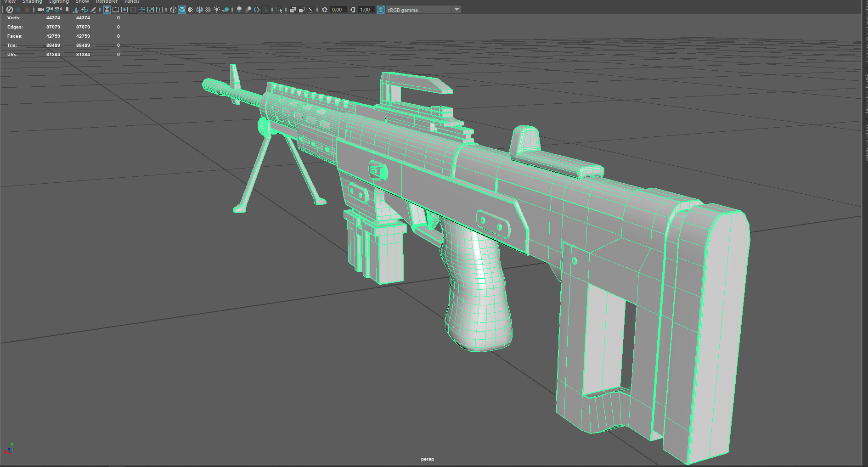Select the Smooth Shade All cube icon
This screenshot has height=467, width=868.
[x=182, y=10]
